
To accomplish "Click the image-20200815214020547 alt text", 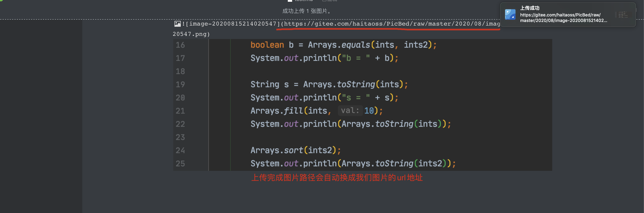I will click(232, 24).
